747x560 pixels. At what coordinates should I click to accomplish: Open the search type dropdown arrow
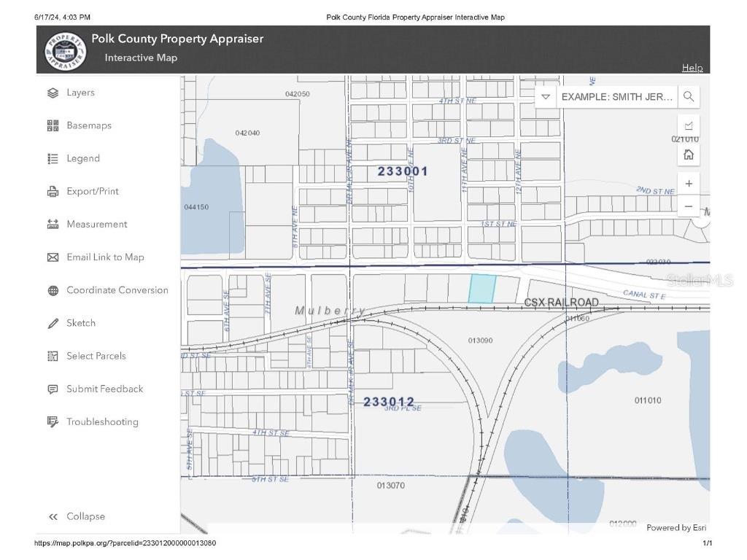(546, 97)
